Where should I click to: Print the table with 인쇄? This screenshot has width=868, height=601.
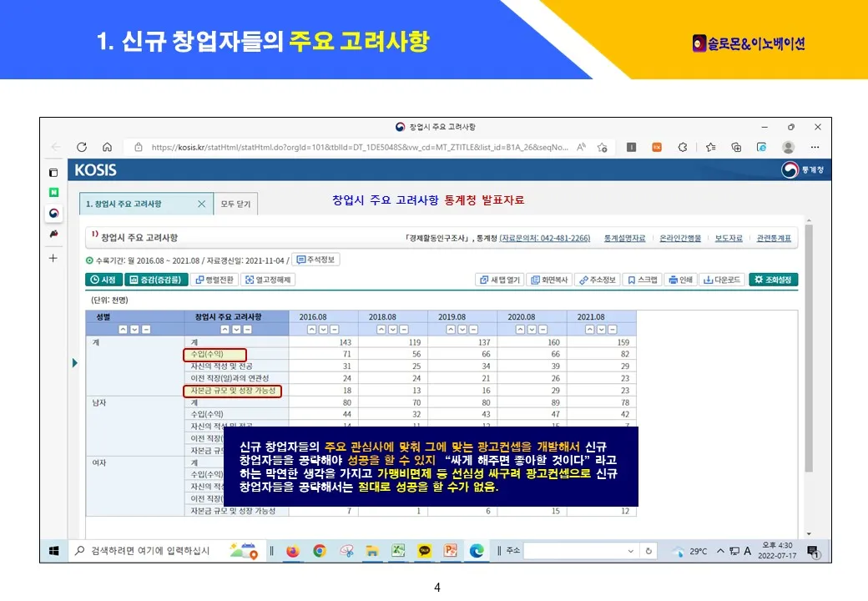coord(680,280)
